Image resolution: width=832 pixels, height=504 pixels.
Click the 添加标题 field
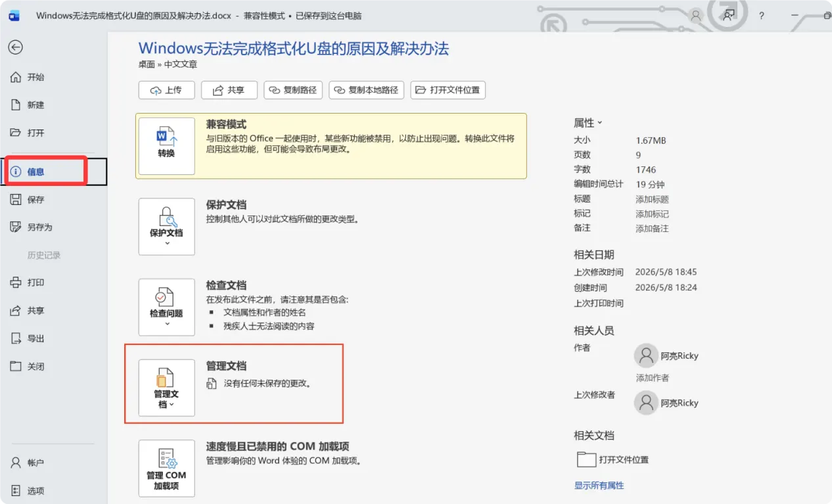coord(652,199)
